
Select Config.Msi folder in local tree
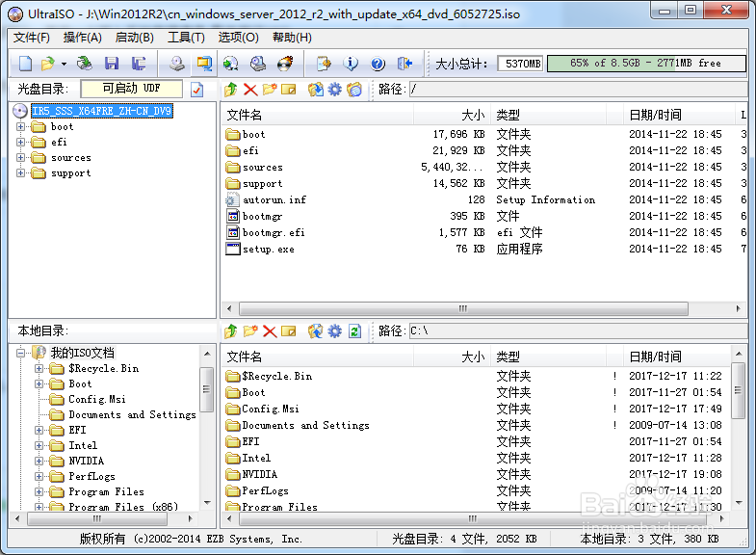(97, 399)
